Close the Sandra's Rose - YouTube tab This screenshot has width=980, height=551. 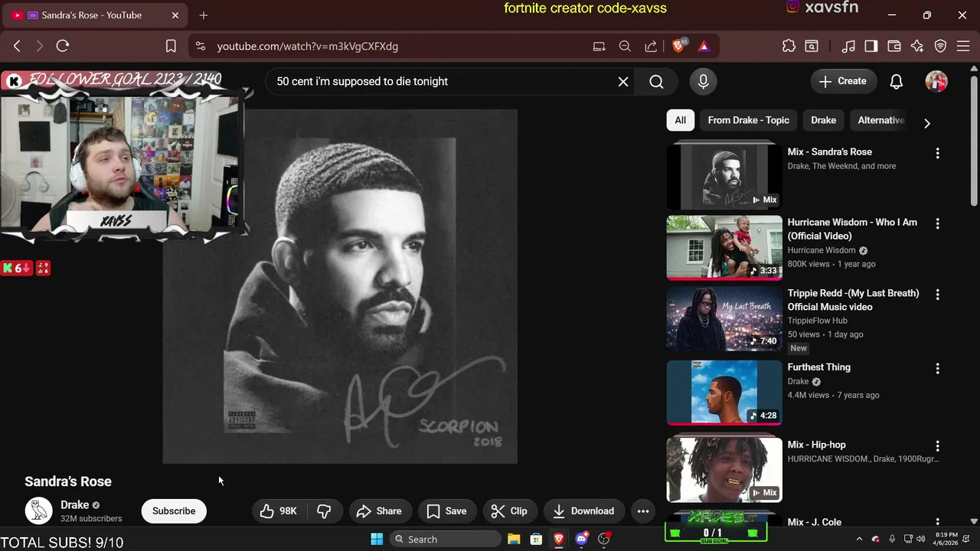pyautogui.click(x=175, y=15)
